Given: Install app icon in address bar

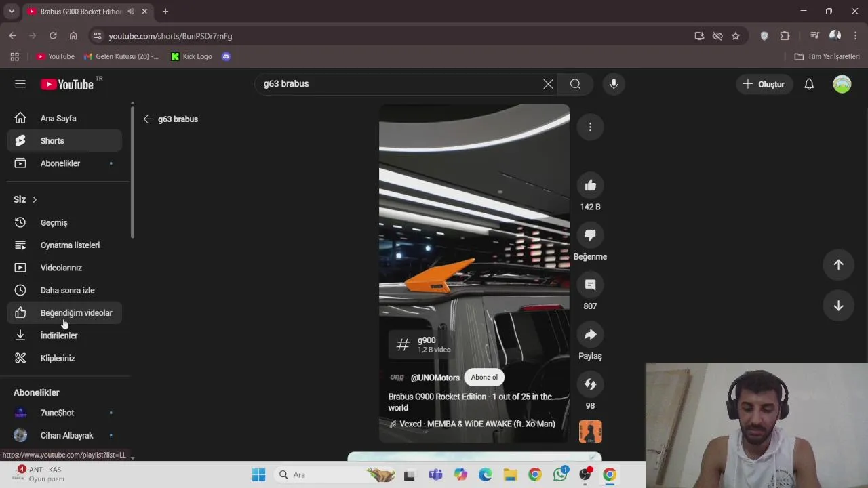Looking at the screenshot, I should click(699, 36).
